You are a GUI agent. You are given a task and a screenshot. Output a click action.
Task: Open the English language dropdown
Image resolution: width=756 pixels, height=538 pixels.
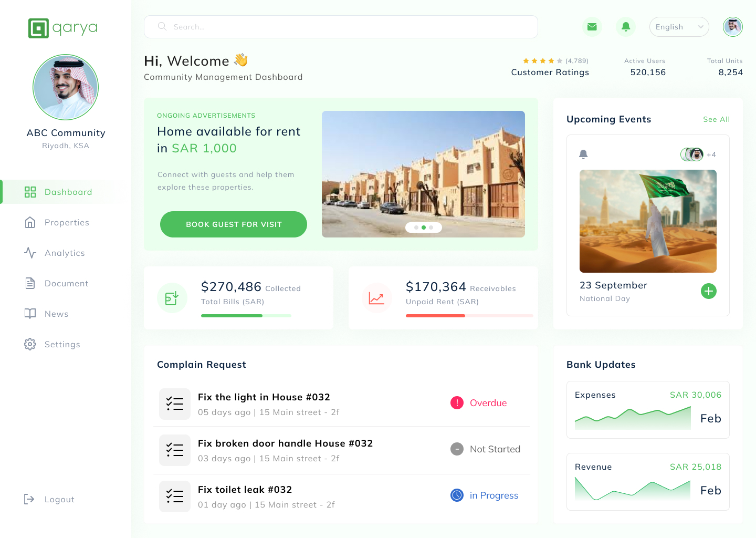click(x=679, y=27)
